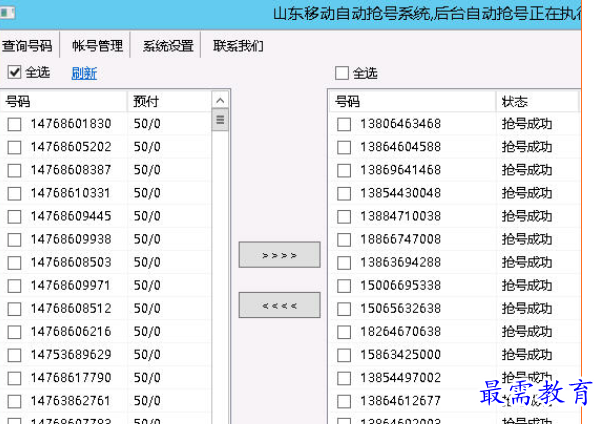Select number text 14768609445
601x424 pixels.
pos(71,216)
